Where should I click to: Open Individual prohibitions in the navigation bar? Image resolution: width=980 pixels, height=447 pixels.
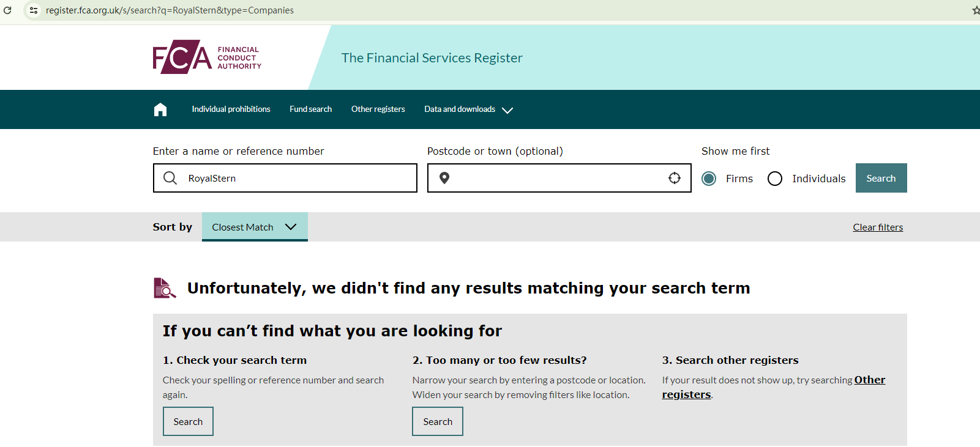[231, 109]
